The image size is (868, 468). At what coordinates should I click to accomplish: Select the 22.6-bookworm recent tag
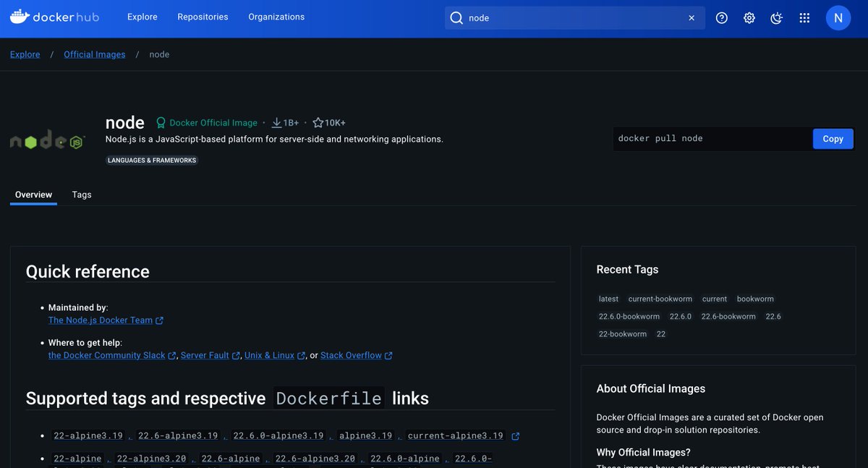(x=728, y=316)
